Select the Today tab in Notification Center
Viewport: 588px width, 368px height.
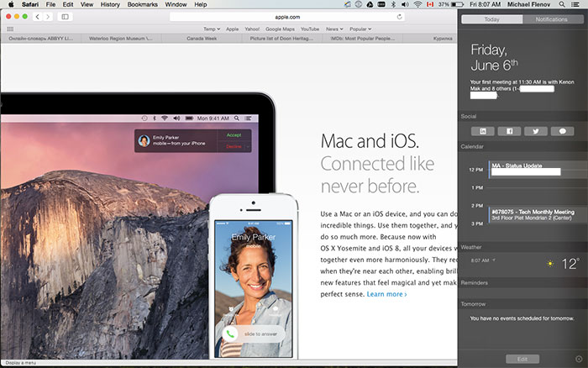pyautogui.click(x=491, y=18)
